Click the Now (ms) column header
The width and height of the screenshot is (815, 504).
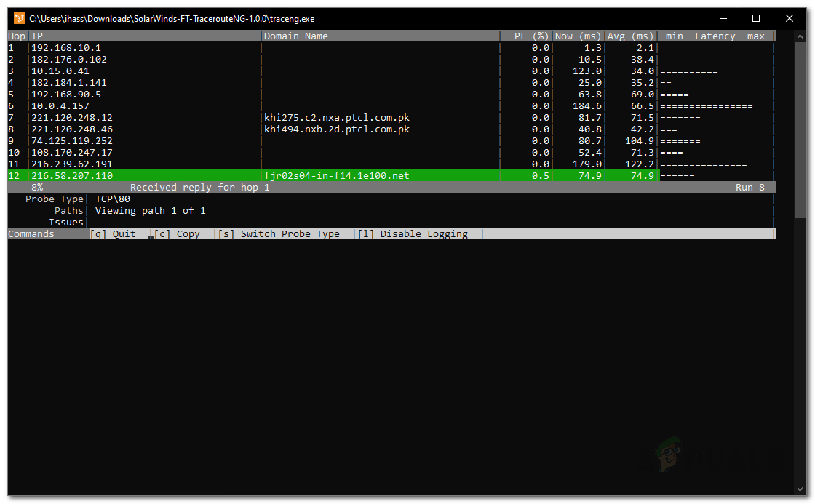[578, 36]
